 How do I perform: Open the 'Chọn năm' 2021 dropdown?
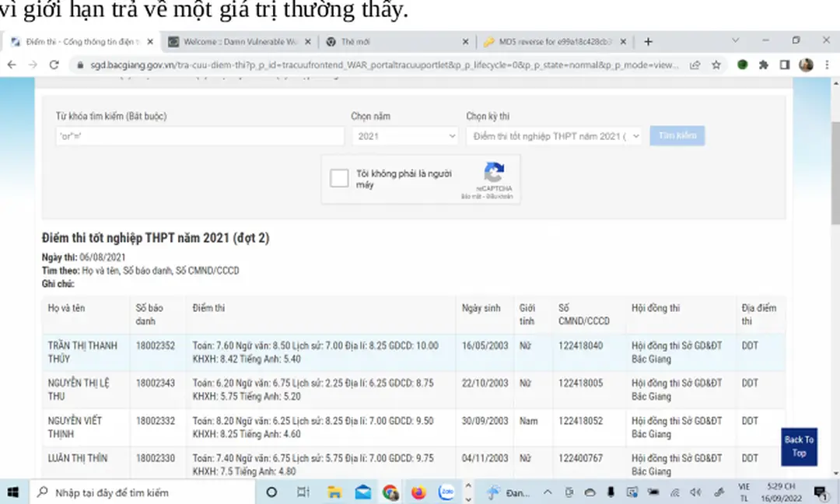[x=404, y=135]
